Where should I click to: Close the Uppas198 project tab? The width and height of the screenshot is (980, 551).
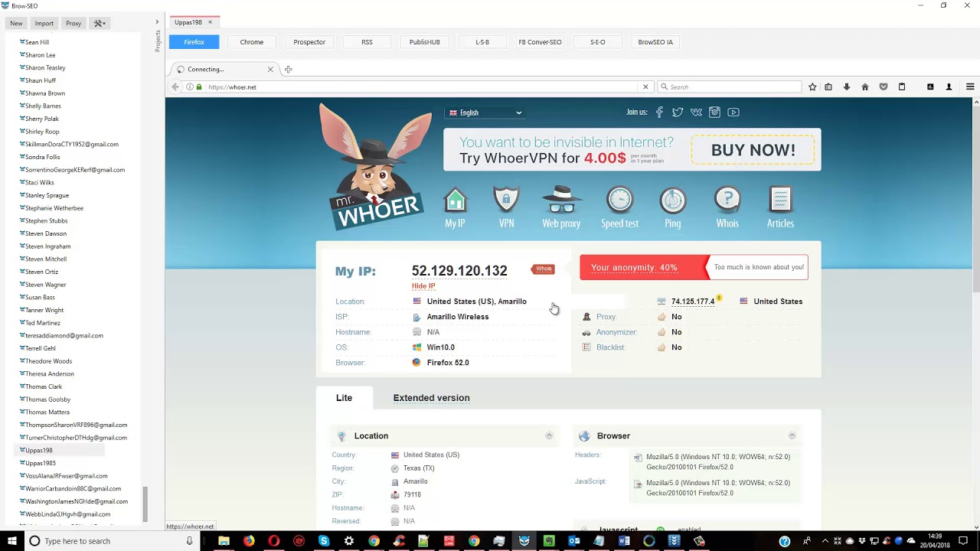pyautogui.click(x=210, y=22)
